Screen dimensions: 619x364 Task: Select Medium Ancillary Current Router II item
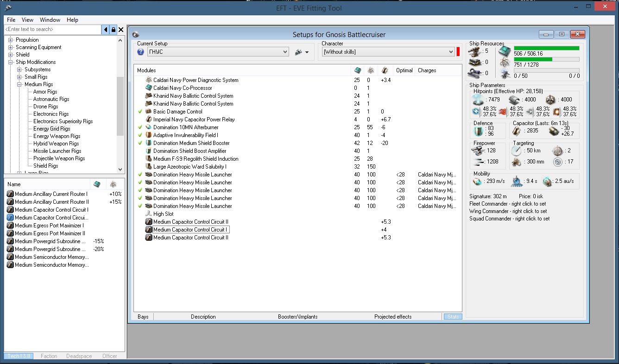(52, 202)
